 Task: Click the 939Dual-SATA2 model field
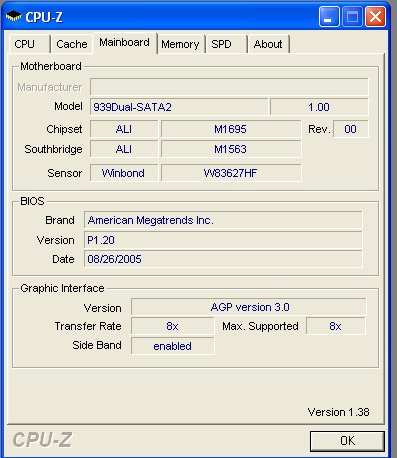[x=179, y=107]
